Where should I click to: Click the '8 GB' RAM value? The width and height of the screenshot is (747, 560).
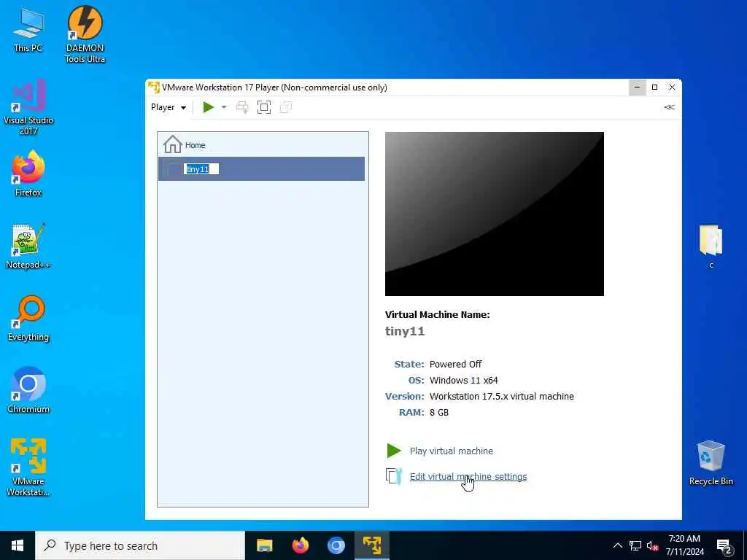438,413
